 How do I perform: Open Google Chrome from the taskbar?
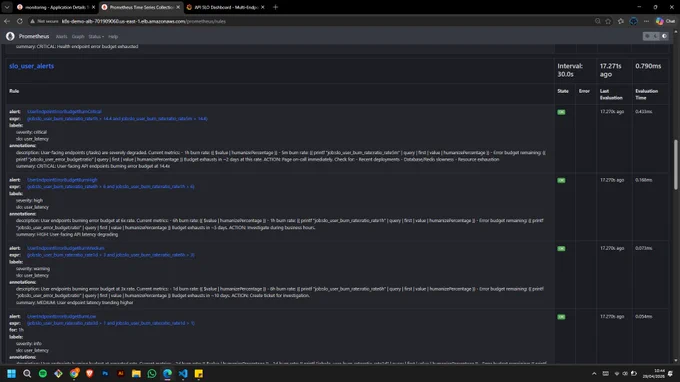pyautogui.click(x=74, y=374)
